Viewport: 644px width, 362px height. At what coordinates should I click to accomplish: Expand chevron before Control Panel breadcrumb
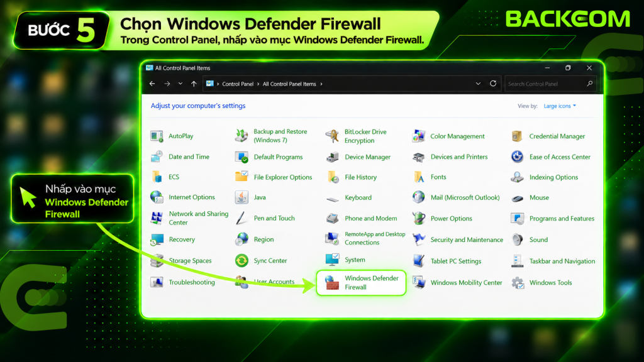218,84
